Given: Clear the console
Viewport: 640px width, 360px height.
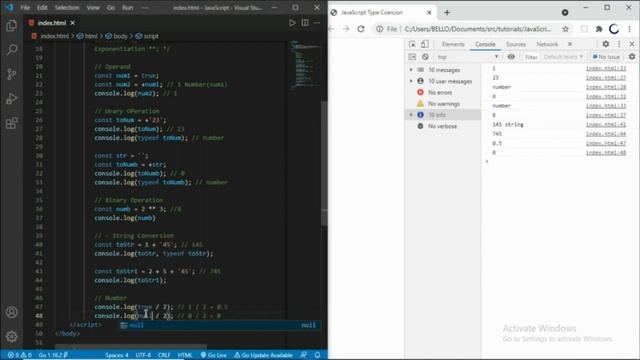Looking at the screenshot, I should [x=425, y=57].
